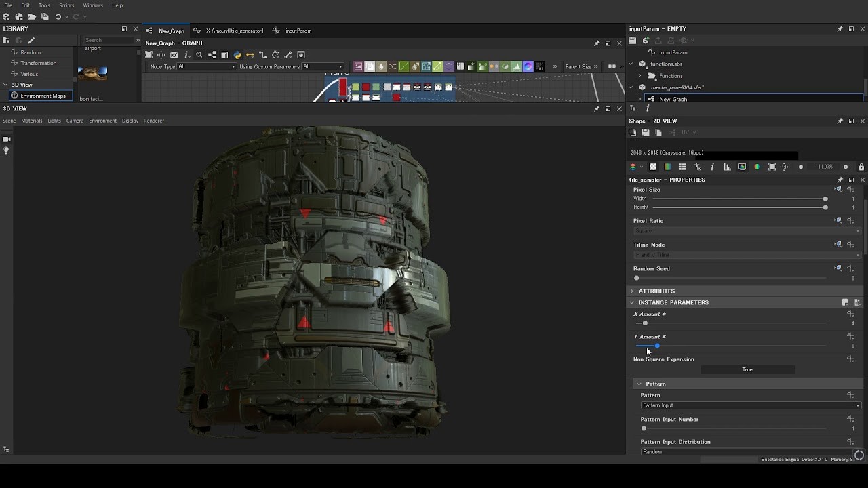
Task: Toggle tiling grid display in 2D view
Action: 683,167
